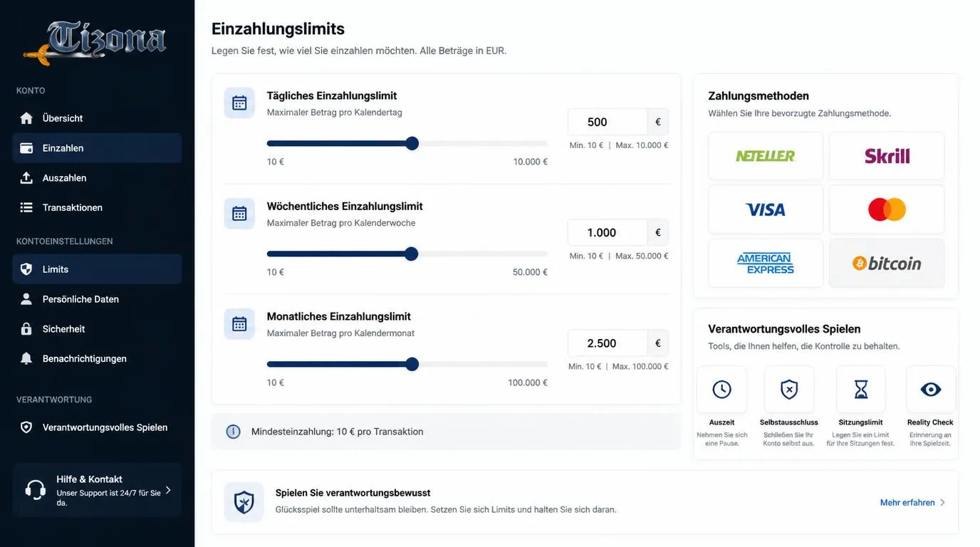The width and height of the screenshot is (980, 547).
Task: Click the Mehr erfahren link
Action: (x=907, y=503)
